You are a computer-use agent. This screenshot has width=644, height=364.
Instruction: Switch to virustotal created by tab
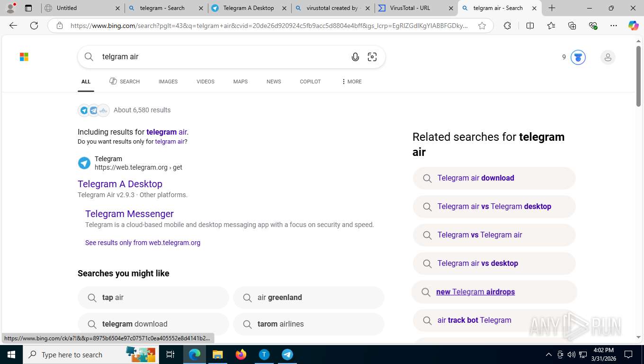[x=332, y=8]
